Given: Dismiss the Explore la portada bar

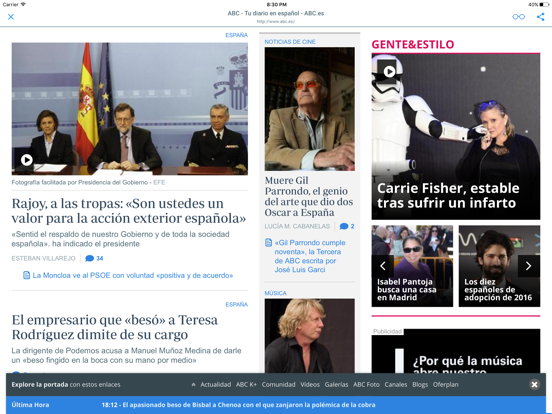Looking at the screenshot, I should [x=534, y=384].
